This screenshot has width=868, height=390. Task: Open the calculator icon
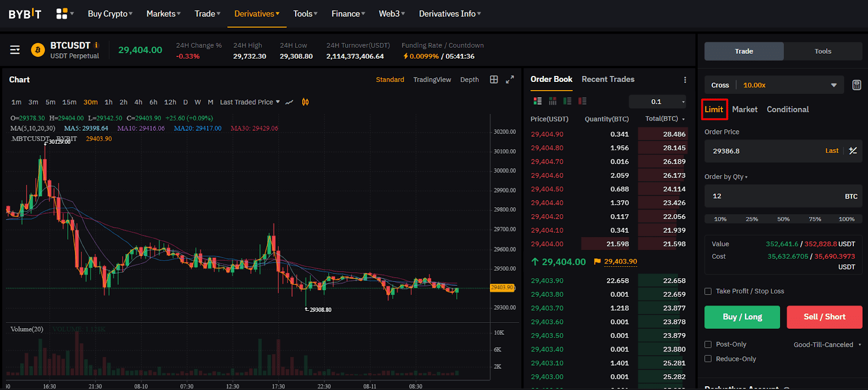point(857,85)
